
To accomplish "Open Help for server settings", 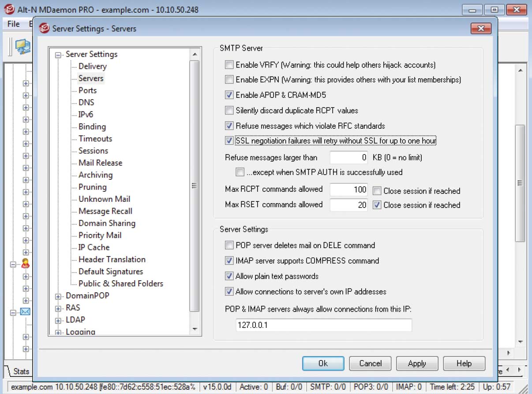I will 464,364.
